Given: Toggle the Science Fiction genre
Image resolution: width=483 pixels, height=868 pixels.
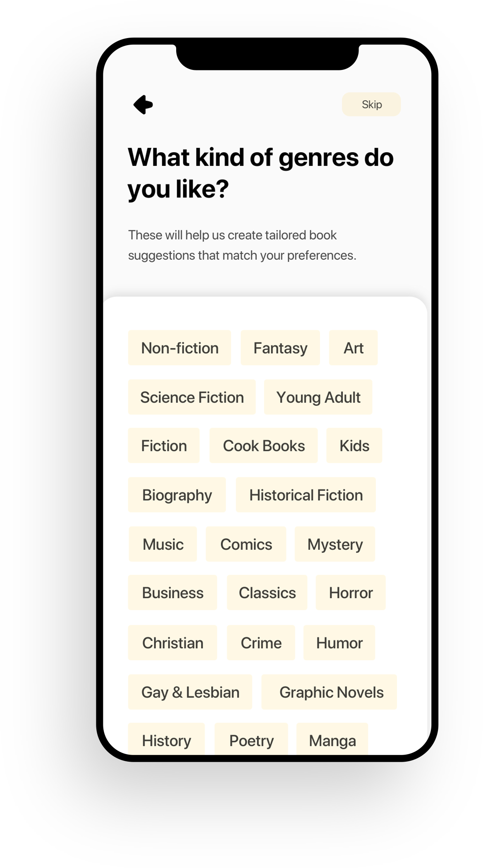Looking at the screenshot, I should click(x=192, y=397).
